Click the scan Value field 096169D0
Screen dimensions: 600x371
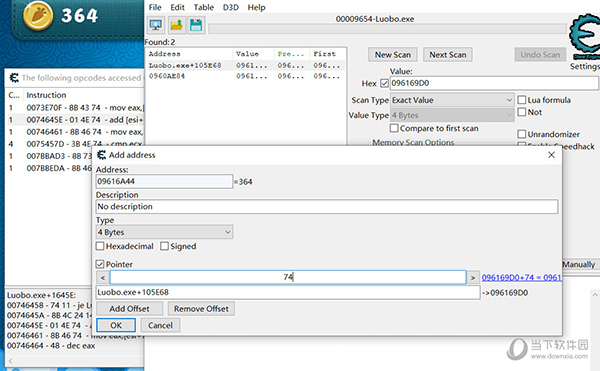(494, 83)
